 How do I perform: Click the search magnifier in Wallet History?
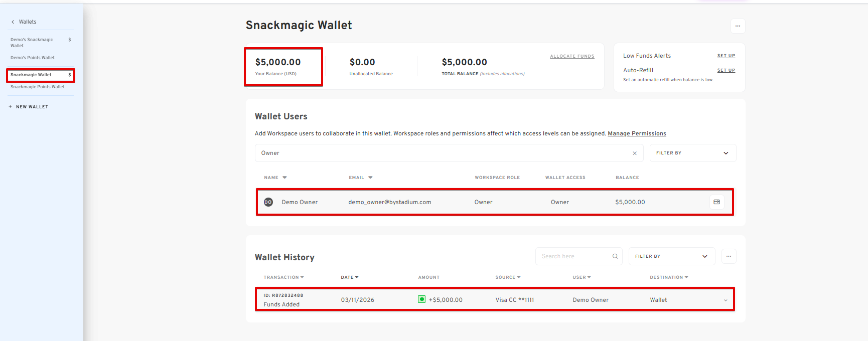pyautogui.click(x=615, y=256)
